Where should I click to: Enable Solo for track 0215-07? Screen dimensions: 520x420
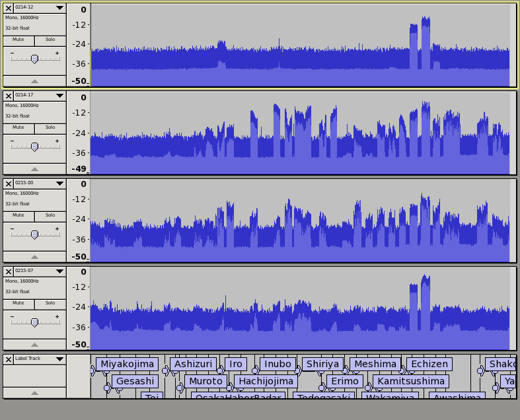[50, 303]
